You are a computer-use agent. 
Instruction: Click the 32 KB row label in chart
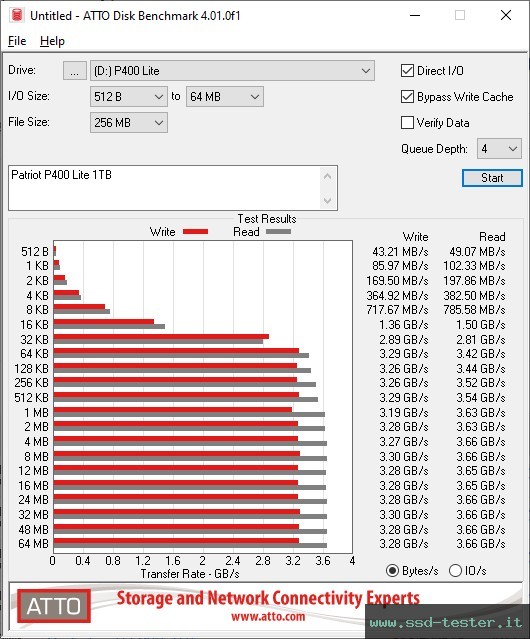(x=34, y=339)
